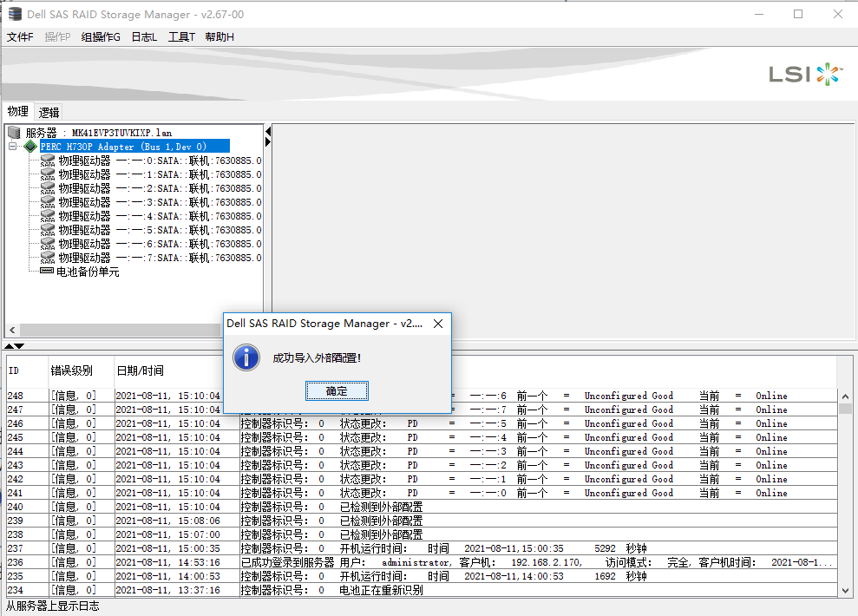Click left-pointing pane collapse arrow
The image size is (858, 616).
click(x=268, y=131)
